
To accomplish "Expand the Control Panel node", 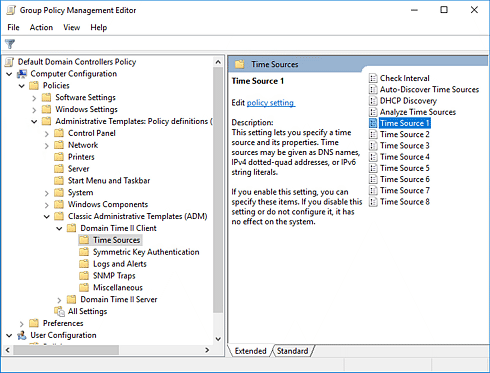I will [47, 134].
